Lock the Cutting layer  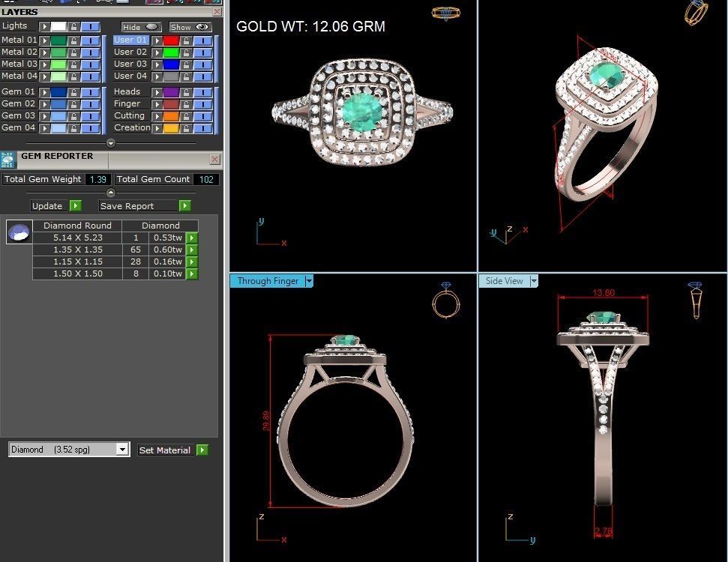tap(186, 116)
